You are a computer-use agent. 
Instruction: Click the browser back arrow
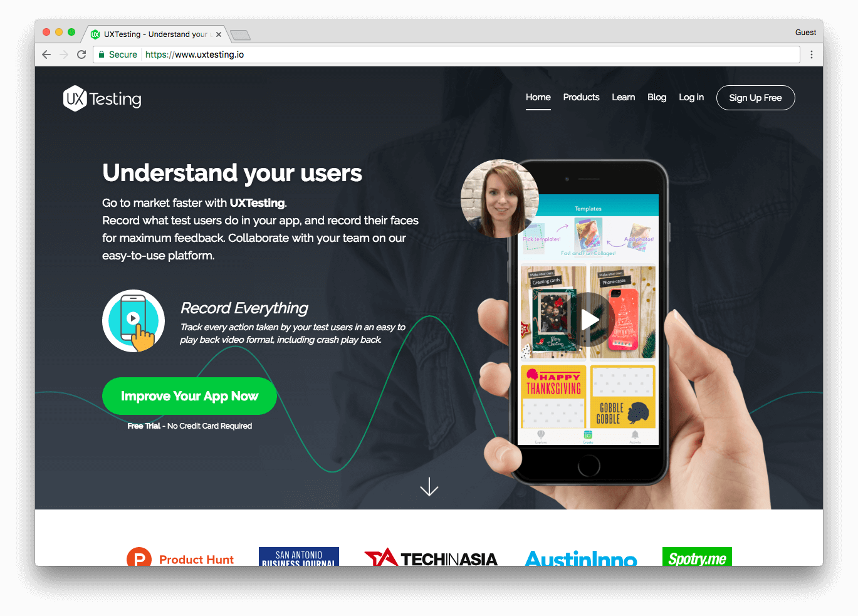[x=46, y=55]
